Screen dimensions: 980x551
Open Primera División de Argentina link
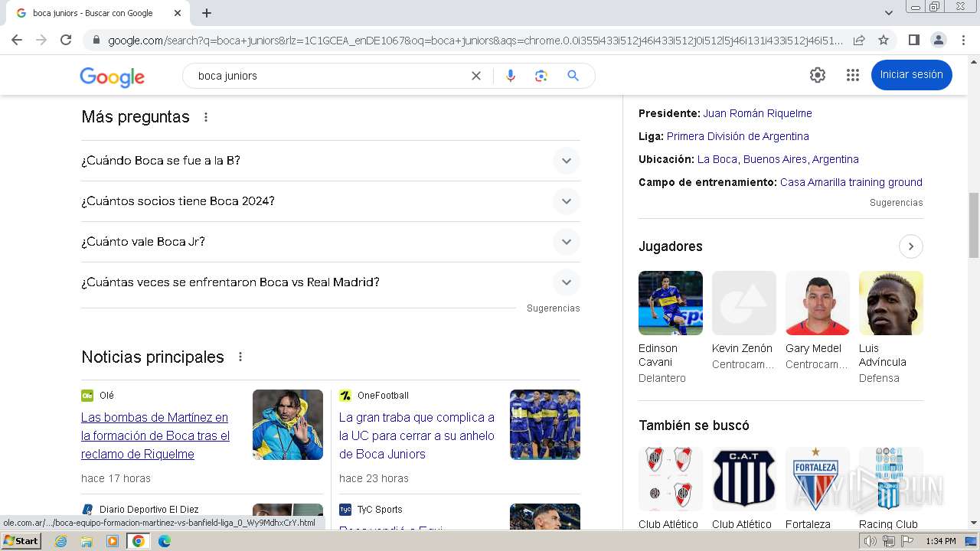(x=737, y=136)
